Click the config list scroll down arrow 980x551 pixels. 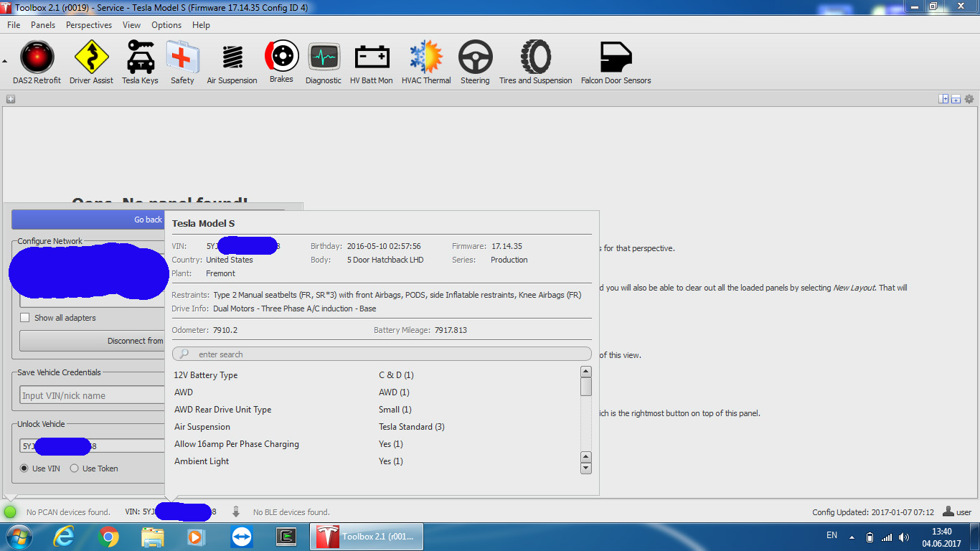pyautogui.click(x=586, y=468)
